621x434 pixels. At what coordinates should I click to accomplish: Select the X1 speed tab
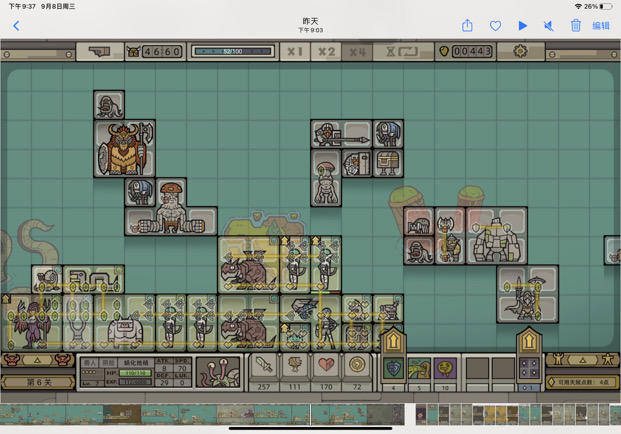point(295,51)
